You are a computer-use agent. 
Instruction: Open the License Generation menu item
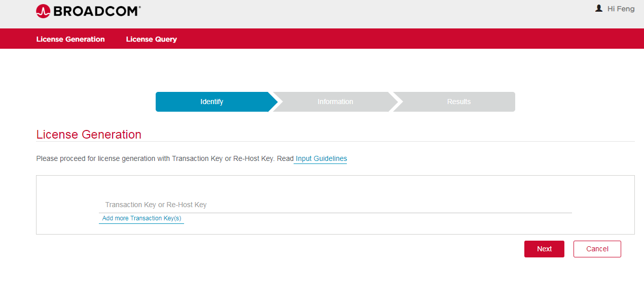[x=70, y=39]
